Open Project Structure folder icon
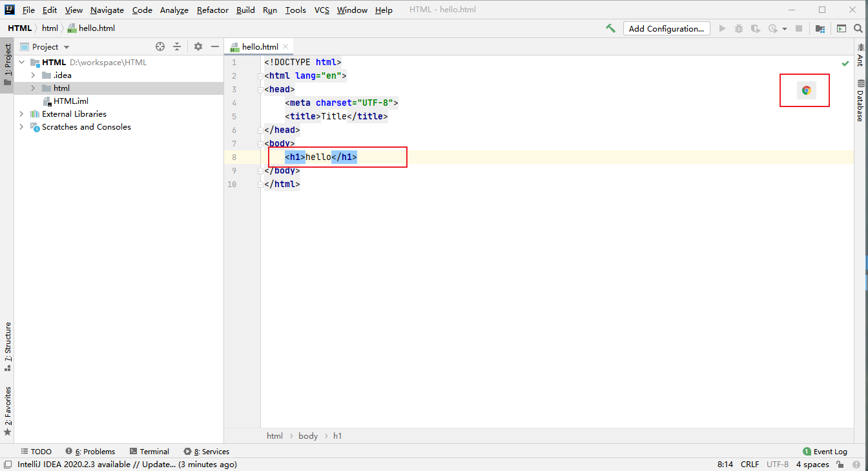868x471 pixels. [x=820, y=28]
